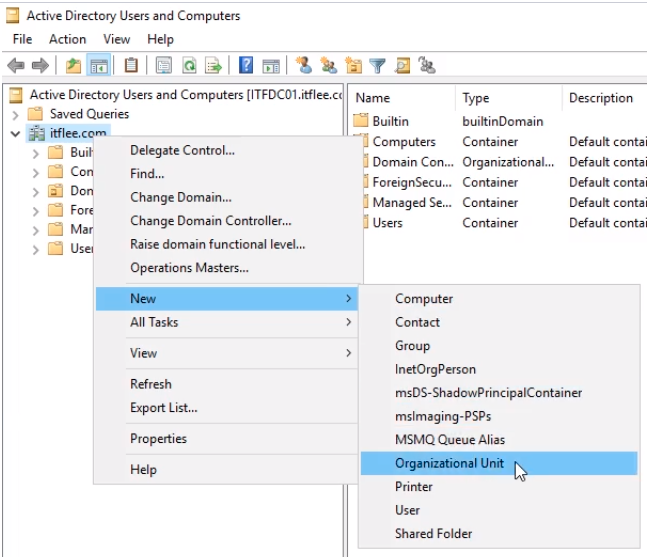Click the create new organizational unit icon
The height and width of the screenshot is (557, 647).
[x=353, y=66]
